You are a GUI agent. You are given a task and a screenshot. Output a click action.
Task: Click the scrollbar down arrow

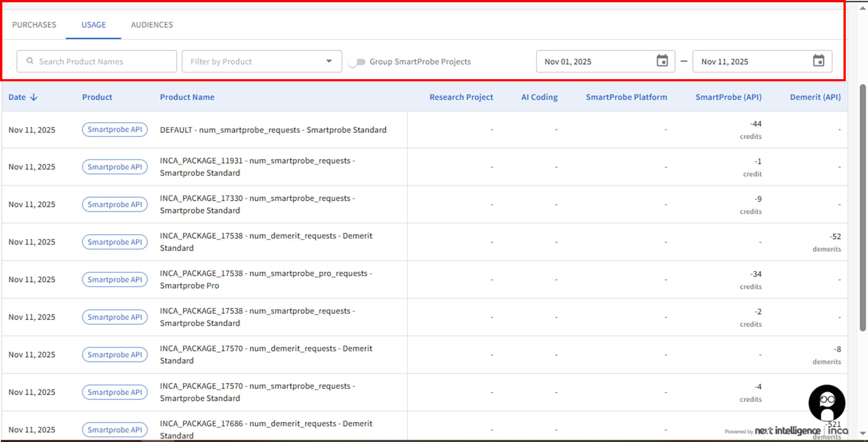[x=863, y=433]
